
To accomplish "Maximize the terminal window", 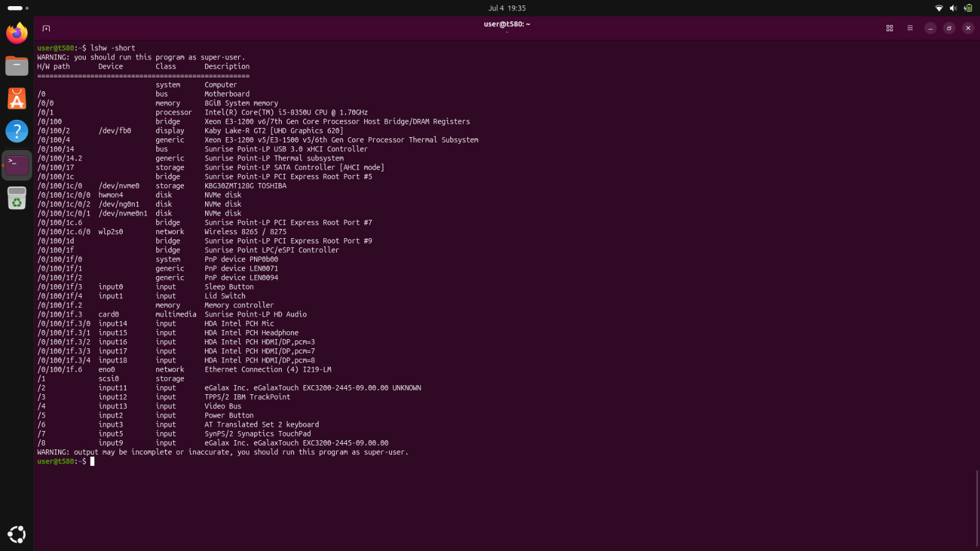I will pos(949,28).
